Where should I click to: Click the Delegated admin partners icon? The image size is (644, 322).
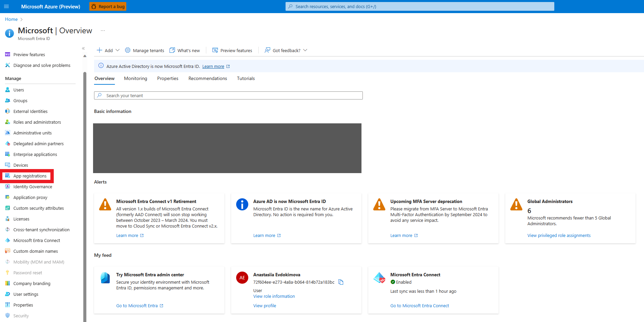coord(7,144)
